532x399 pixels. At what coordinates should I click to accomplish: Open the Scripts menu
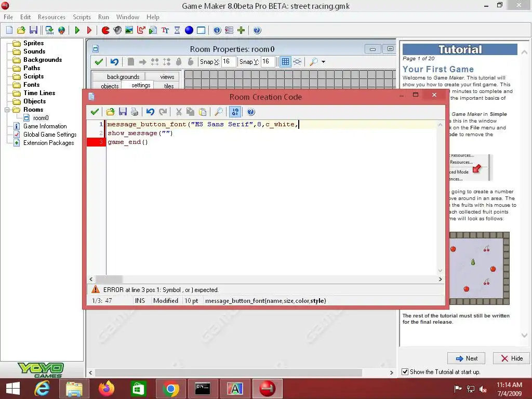[82, 17]
